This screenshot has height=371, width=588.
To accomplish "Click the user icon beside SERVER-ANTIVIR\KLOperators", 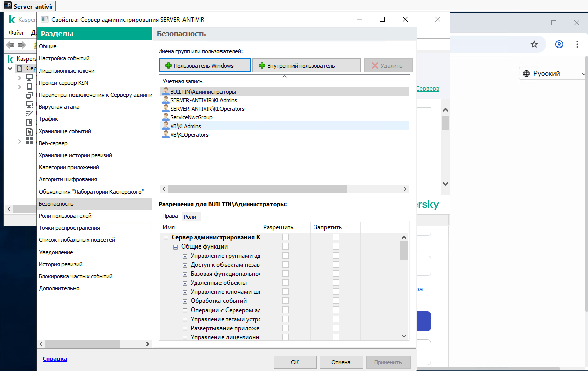I will (x=165, y=109).
